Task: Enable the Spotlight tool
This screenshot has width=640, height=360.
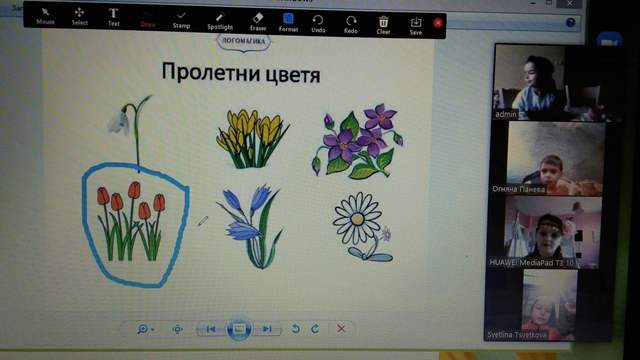Action: pyautogui.click(x=220, y=21)
